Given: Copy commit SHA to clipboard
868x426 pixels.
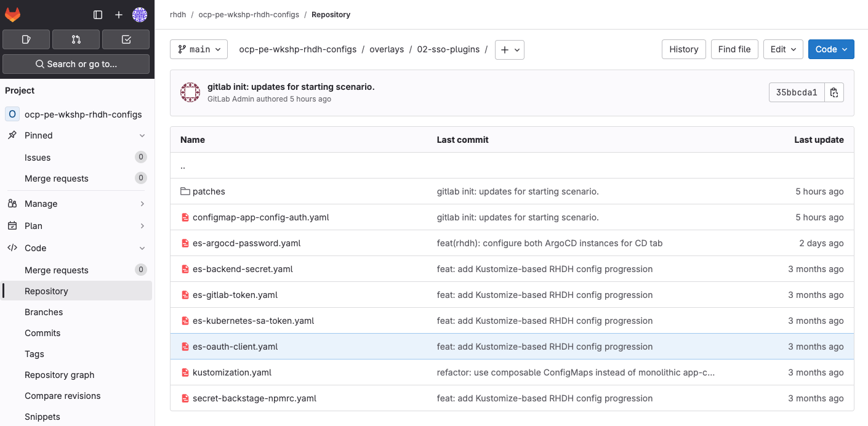Looking at the screenshot, I should [834, 92].
